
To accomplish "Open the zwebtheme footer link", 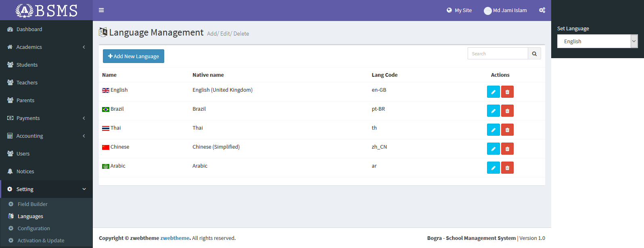I will pos(175,238).
